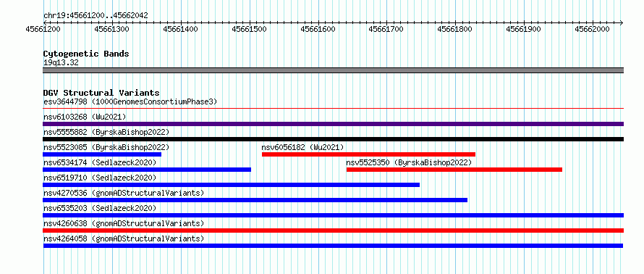Click the right arrowhead of the ruler
Image resolution: width=644 pixels, height=274 pixels.
point(622,22)
